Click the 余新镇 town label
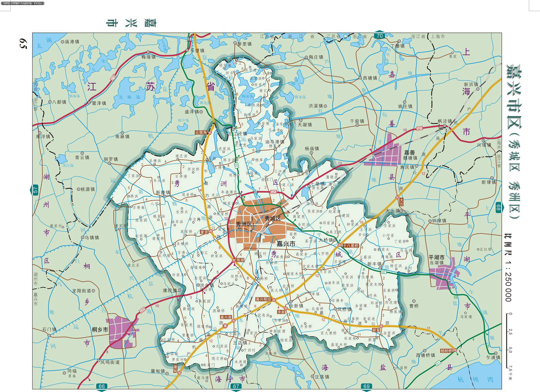Screen dimensions: 540x392 296,306
